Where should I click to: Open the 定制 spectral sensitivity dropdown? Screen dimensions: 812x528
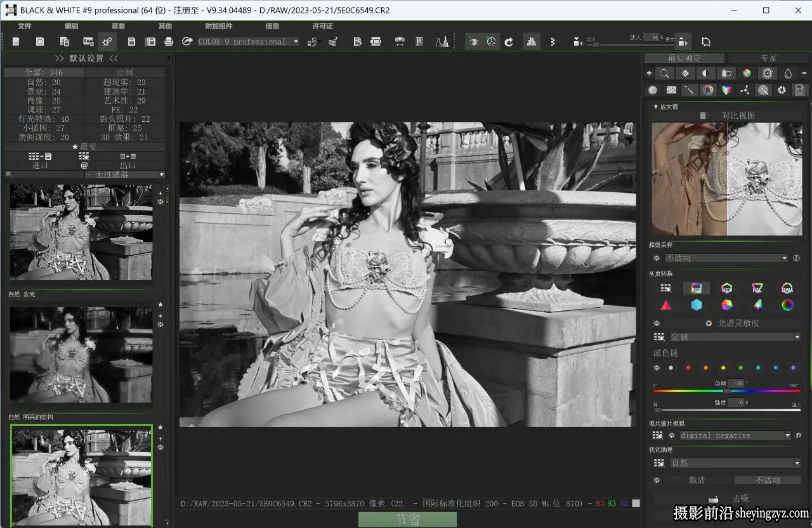coord(735,337)
